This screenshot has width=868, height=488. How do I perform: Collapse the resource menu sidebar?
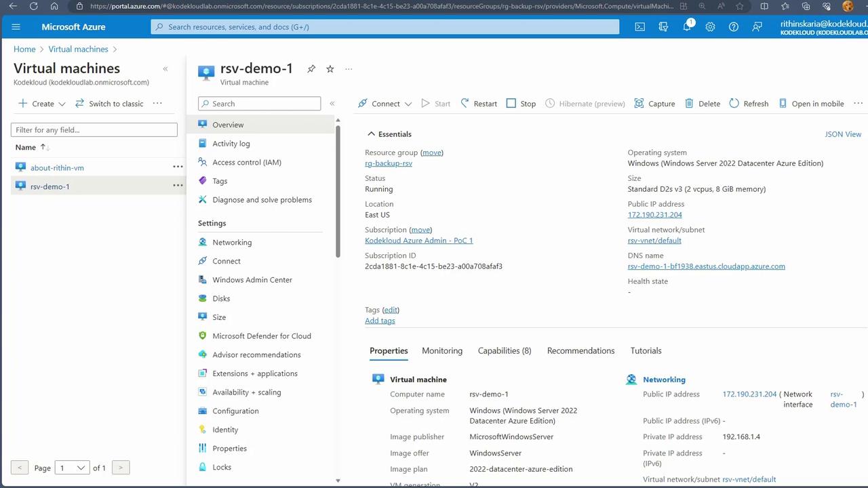(x=332, y=104)
